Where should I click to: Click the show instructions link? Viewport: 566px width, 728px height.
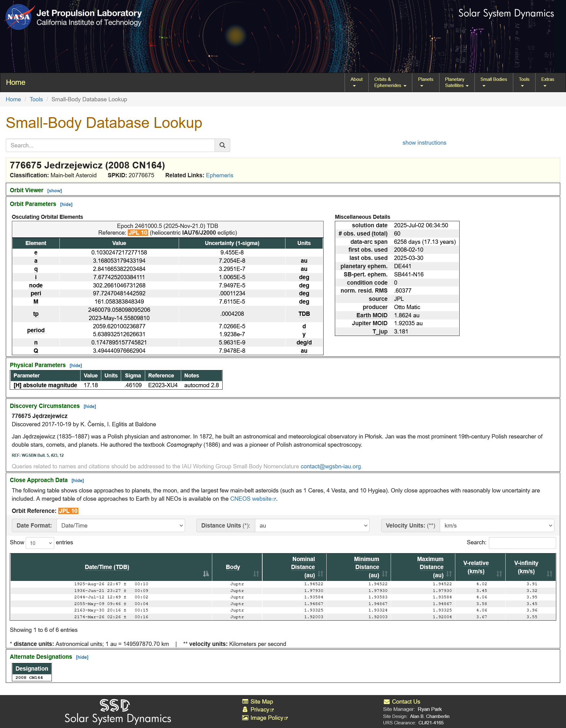tap(424, 143)
